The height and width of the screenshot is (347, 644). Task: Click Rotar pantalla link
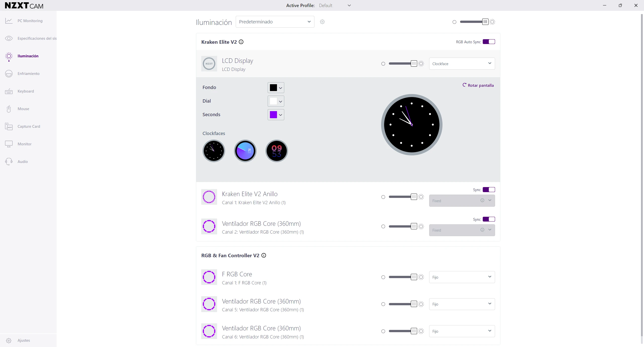pos(478,85)
